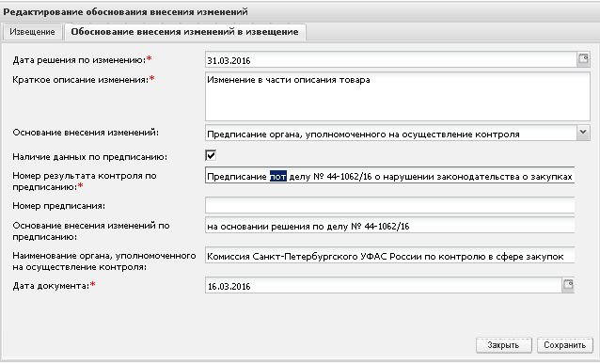Screen dimensions: 600x364
Task: Click the Сохранить button
Action: click(565, 345)
